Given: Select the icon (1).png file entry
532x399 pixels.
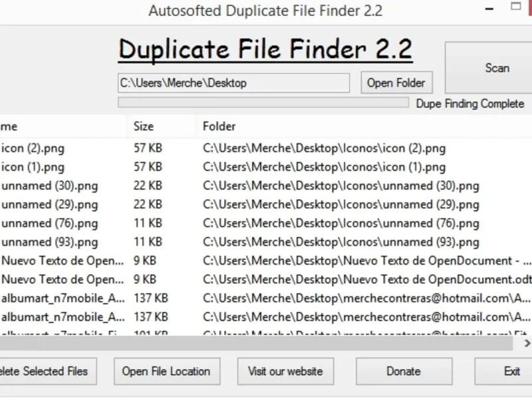Looking at the screenshot, I should 33,167.
